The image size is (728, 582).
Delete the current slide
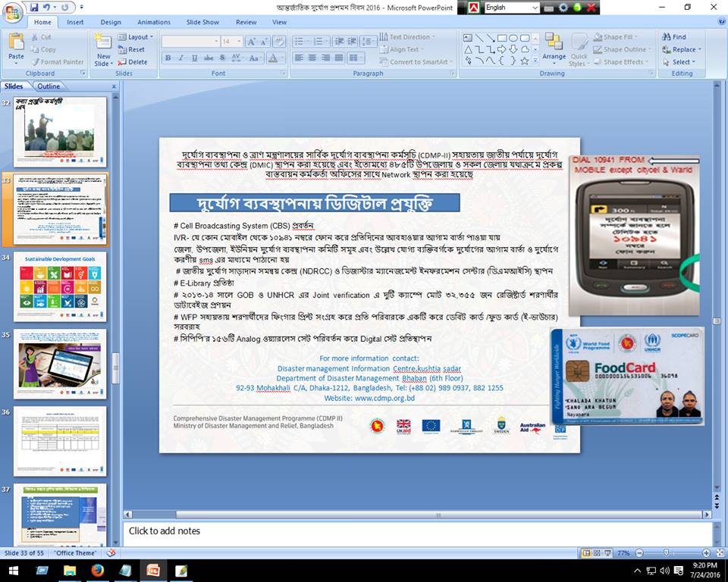coord(133,62)
